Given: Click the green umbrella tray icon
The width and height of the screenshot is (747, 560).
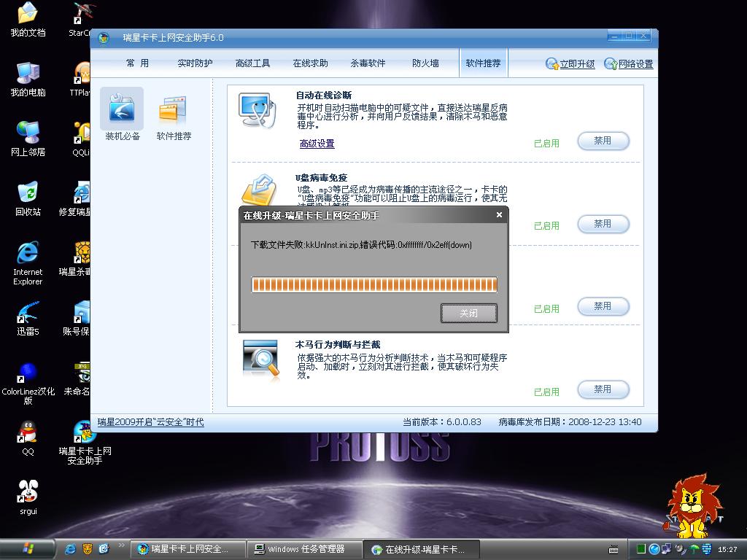Looking at the screenshot, I should (x=694, y=550).
